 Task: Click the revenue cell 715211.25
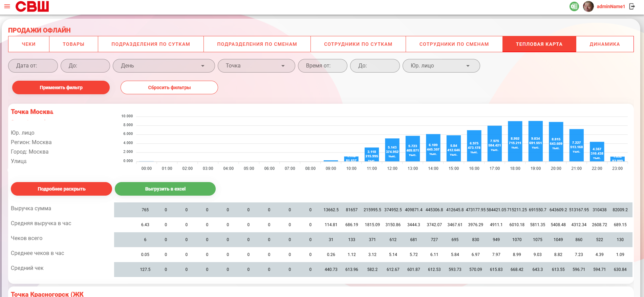coord(517,210)
